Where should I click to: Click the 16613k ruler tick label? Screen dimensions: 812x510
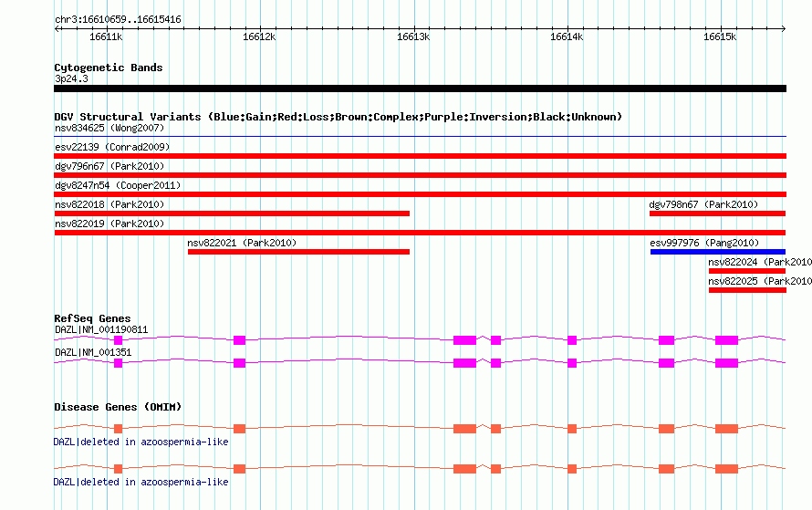[412, 36]
